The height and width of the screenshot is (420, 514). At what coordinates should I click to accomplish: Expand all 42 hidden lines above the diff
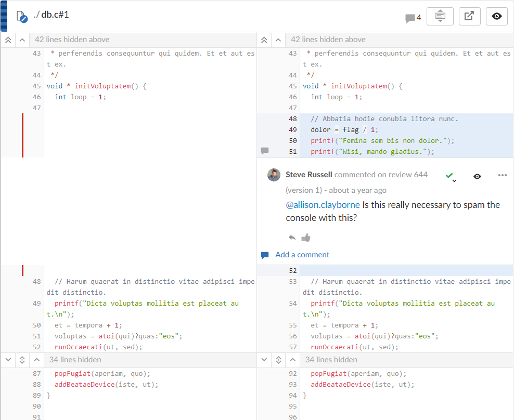click(x=7, y=40)
